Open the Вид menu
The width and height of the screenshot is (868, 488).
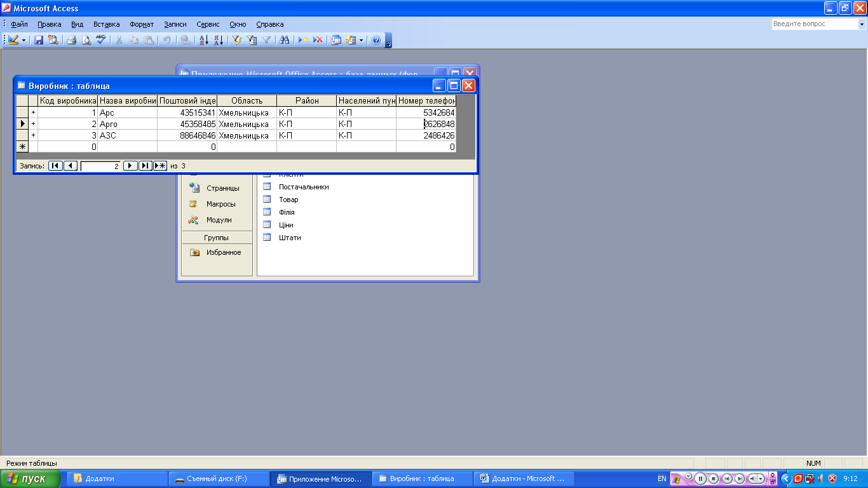(78, 24)
